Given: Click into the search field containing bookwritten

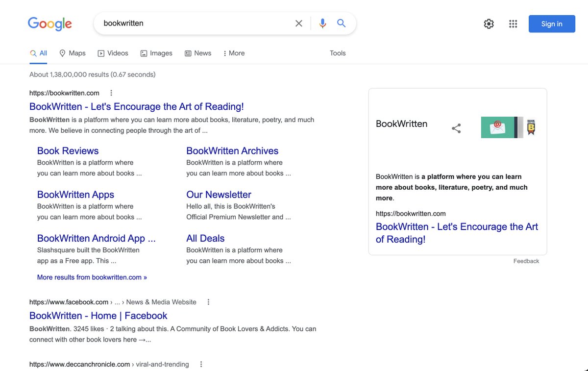Looking at the screenshot, I should click(x=196, y=23).
